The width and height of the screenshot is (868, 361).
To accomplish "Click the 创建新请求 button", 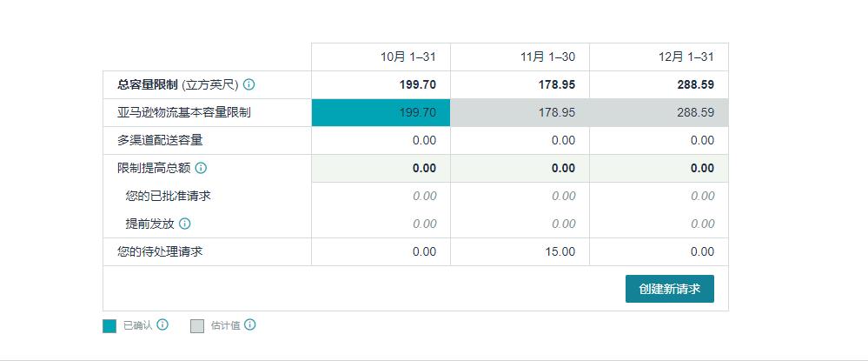I will (669, 289).
